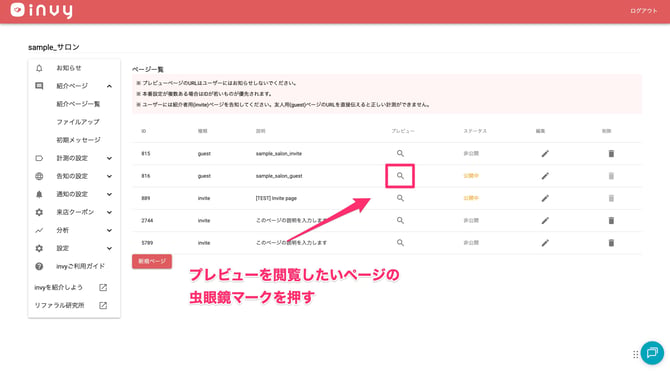Collapse the 紹介ページ menu chevron
This screenshot has width=670, height=371.
[109, 86]
